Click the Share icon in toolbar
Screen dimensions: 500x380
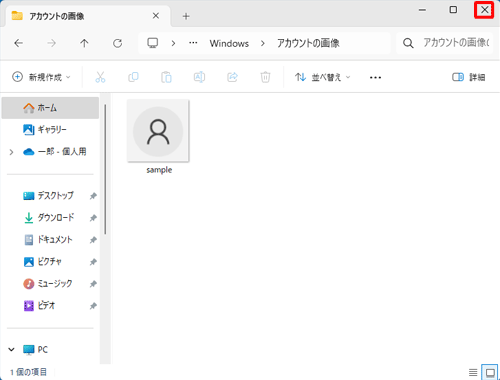click(x=232, y=77)
